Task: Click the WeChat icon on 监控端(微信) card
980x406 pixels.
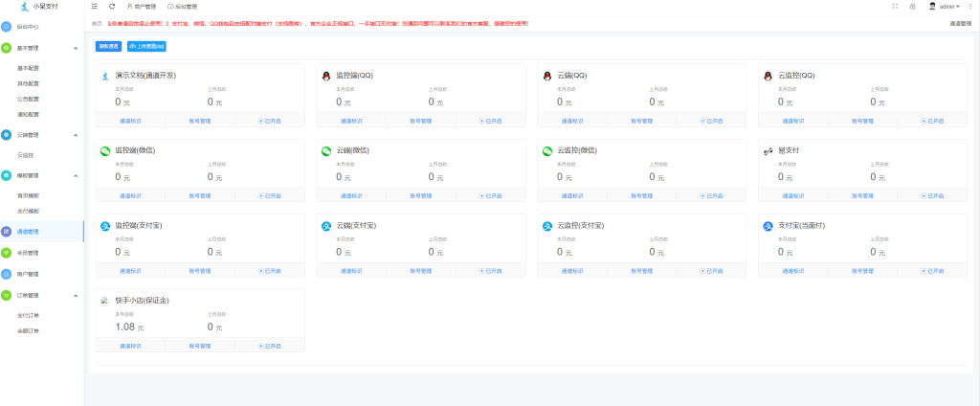Action: 106,150
